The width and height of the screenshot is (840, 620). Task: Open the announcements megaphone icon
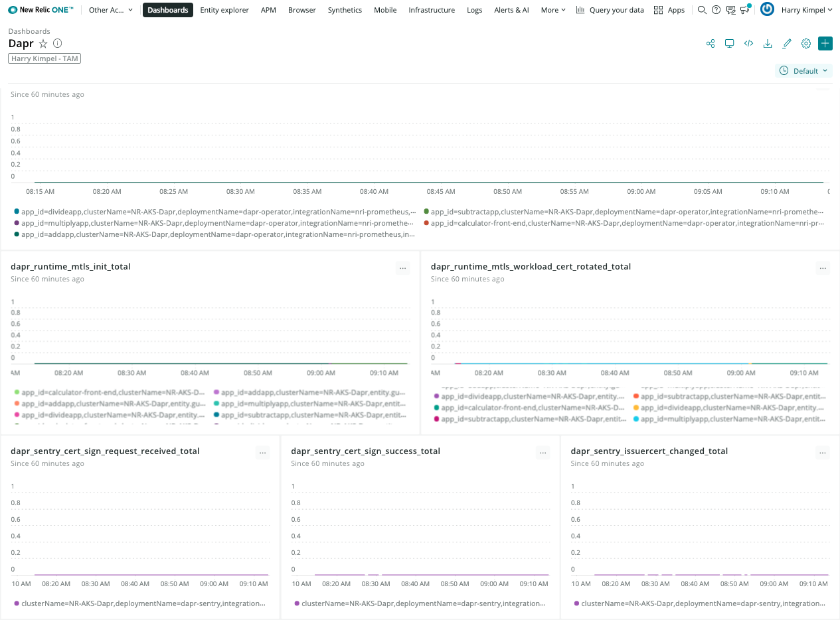point(745,10)
